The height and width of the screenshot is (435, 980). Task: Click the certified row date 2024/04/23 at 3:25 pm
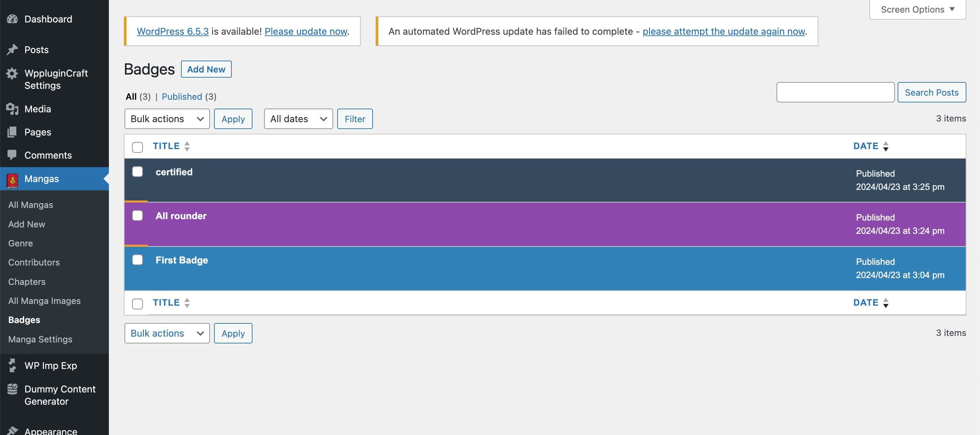[900, 187]
